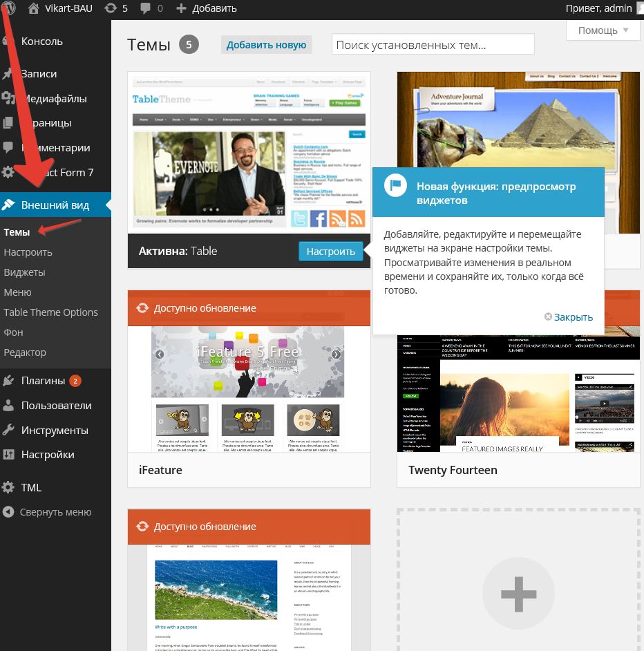This screenshot has width=644, height=651.
Task: Click the wrench icon beside Инструменты
Action: tap(8, 430)
